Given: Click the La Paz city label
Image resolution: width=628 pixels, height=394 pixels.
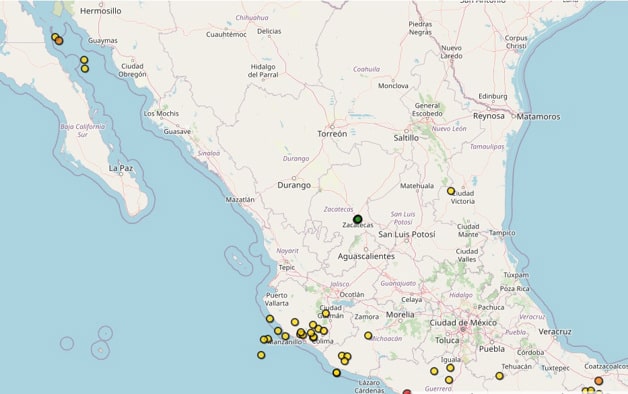Looking at the screenshot, I should pos(121,168).
